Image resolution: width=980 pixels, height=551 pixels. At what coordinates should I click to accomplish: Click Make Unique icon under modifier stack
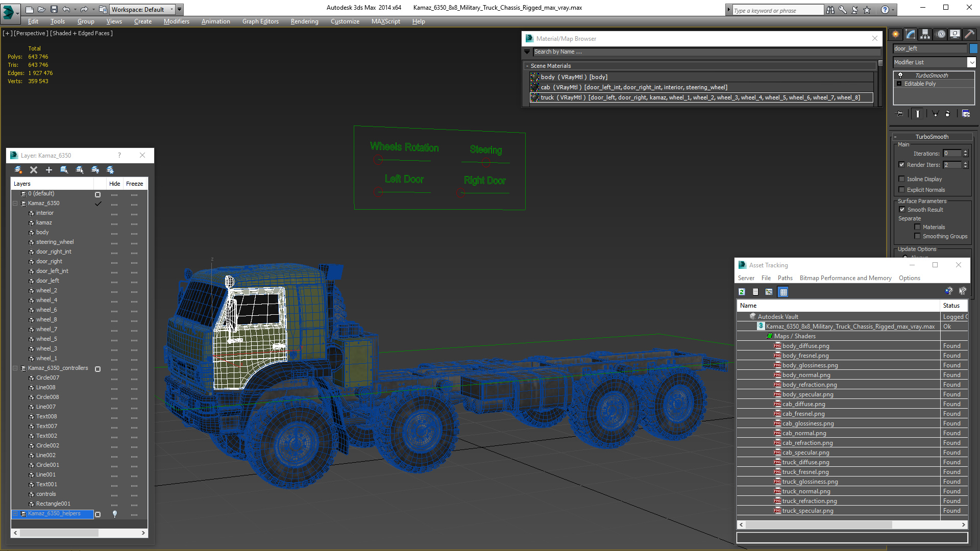[935, 114]
